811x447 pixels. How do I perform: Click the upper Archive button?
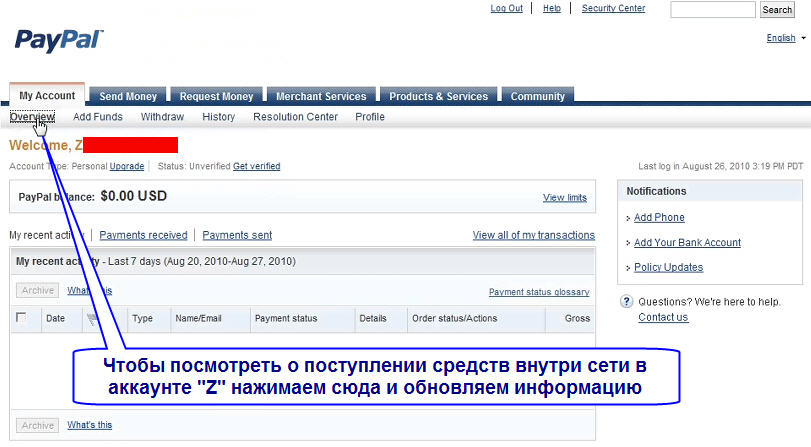(37, 290)
